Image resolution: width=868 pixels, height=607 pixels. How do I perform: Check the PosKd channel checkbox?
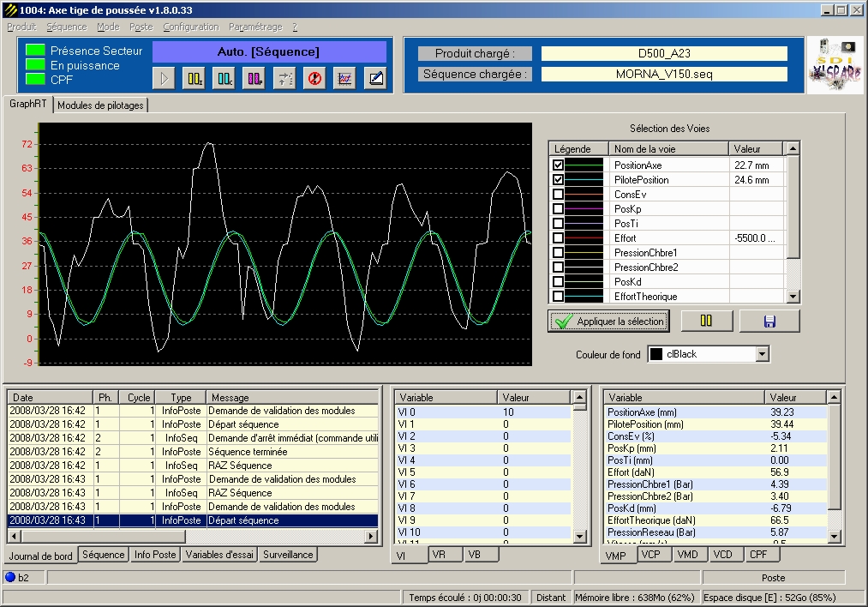[x=558, y=281]
